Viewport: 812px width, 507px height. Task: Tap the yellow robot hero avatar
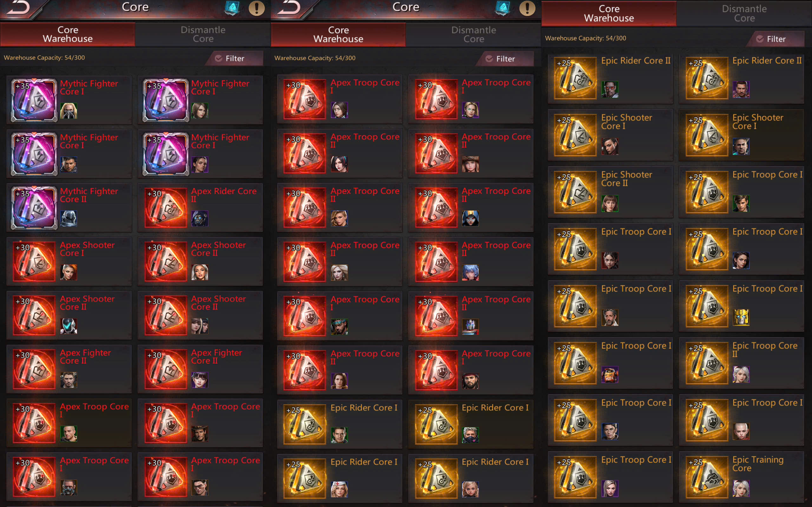click(x=741, y=317)
